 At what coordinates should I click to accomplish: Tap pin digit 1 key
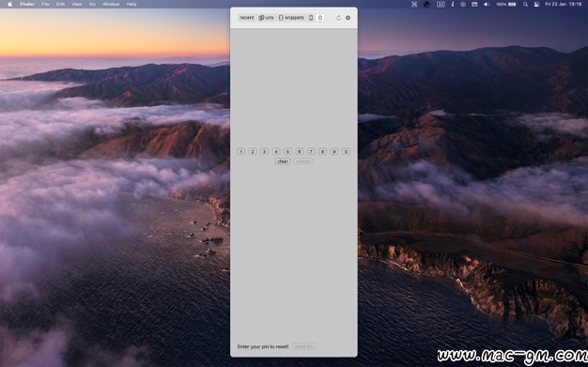pos(241,151)
